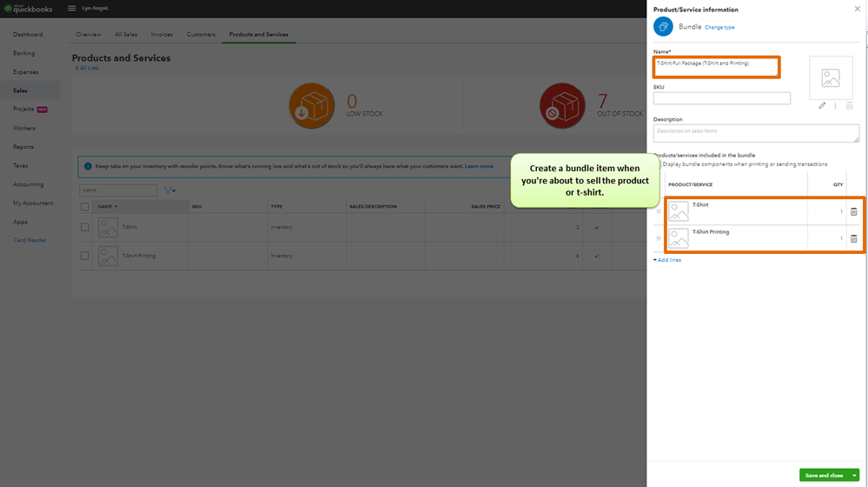Open the hamburger navigation menu
The image size is (868, 487).
(72, 9)
